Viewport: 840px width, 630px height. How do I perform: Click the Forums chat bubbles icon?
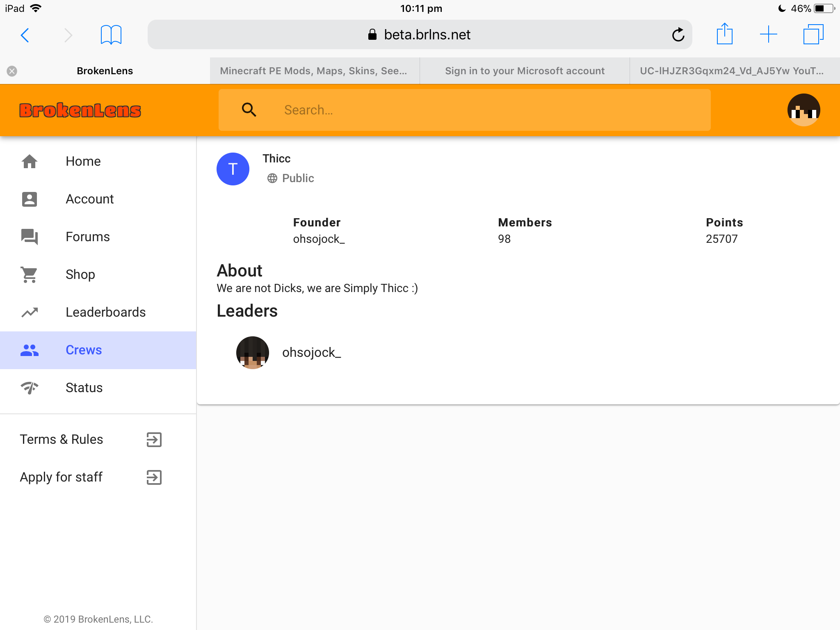tap(30, 237)
